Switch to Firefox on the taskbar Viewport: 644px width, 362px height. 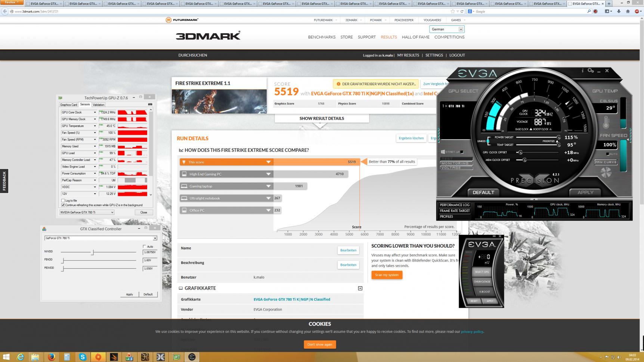coord(51,357)
